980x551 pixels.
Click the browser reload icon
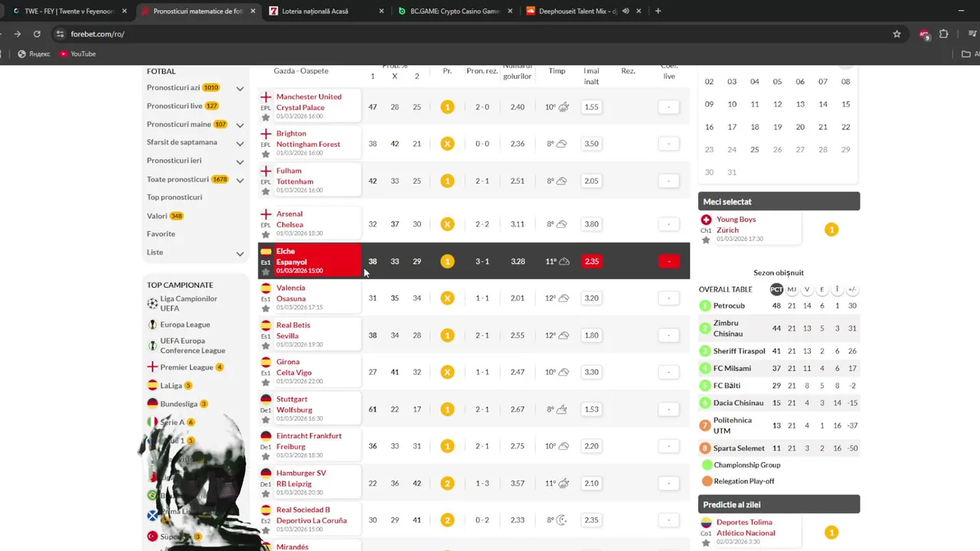[37, 34]
